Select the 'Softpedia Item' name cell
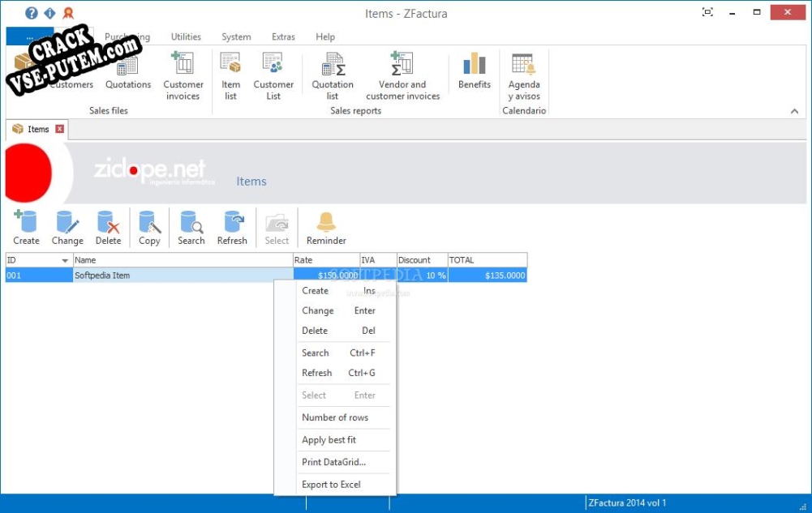Screen dimensions: 812x513 click(x=183, y=275)
